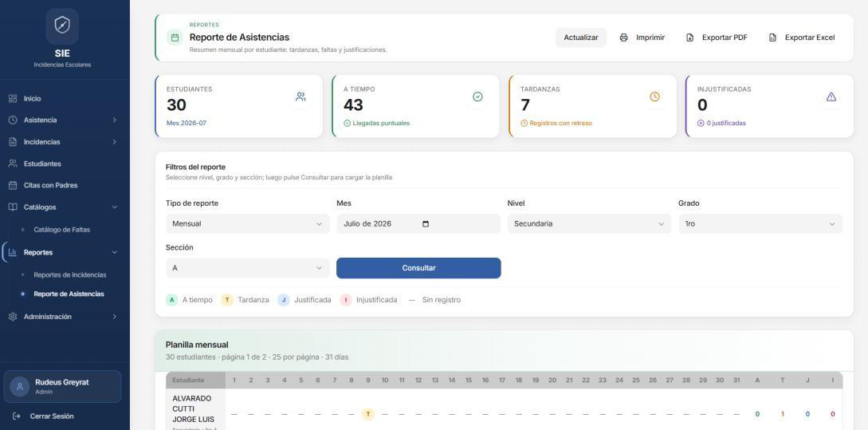Click the Cerrar Sesión logout icon
Screen dimensions: 868x430
pyautogui.click(x=17, y=416)
